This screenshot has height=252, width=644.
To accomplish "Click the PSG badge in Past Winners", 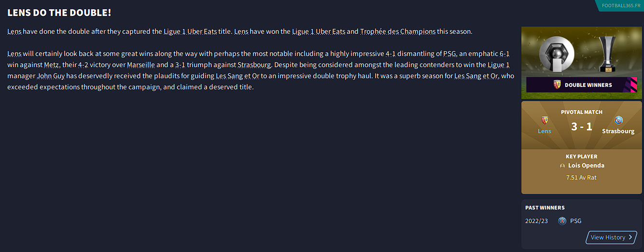I will point(562,221).
